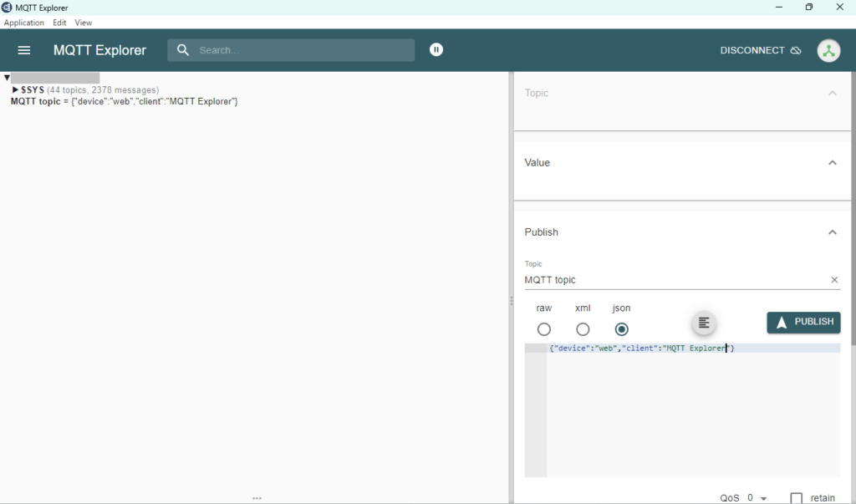
Task: Clear the publish topic field
Action: (833, 280)
